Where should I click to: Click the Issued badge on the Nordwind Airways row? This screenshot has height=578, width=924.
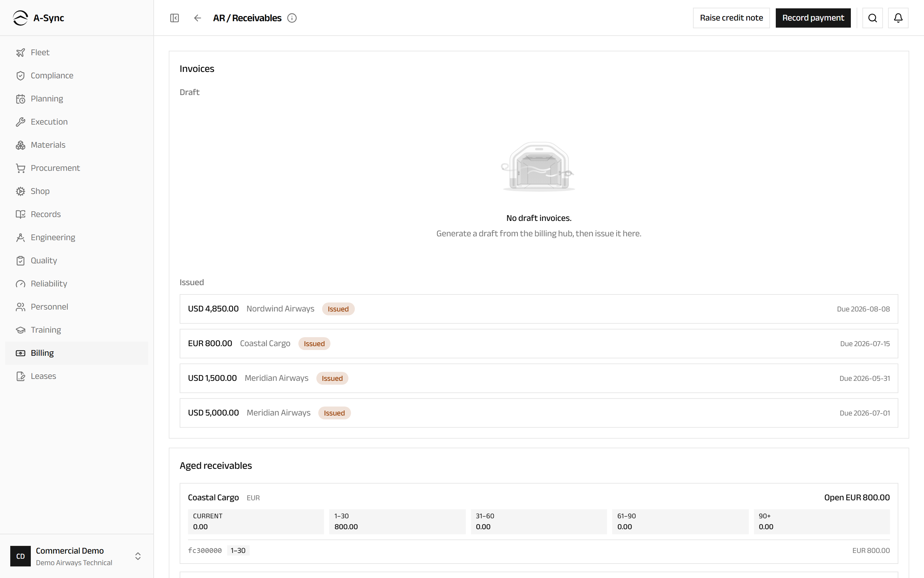[x=338, y=309]
